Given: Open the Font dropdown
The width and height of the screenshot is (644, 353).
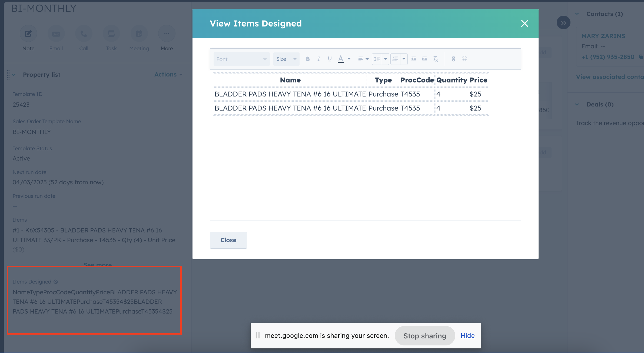Looking at the screenshot, I should point(241,59).
